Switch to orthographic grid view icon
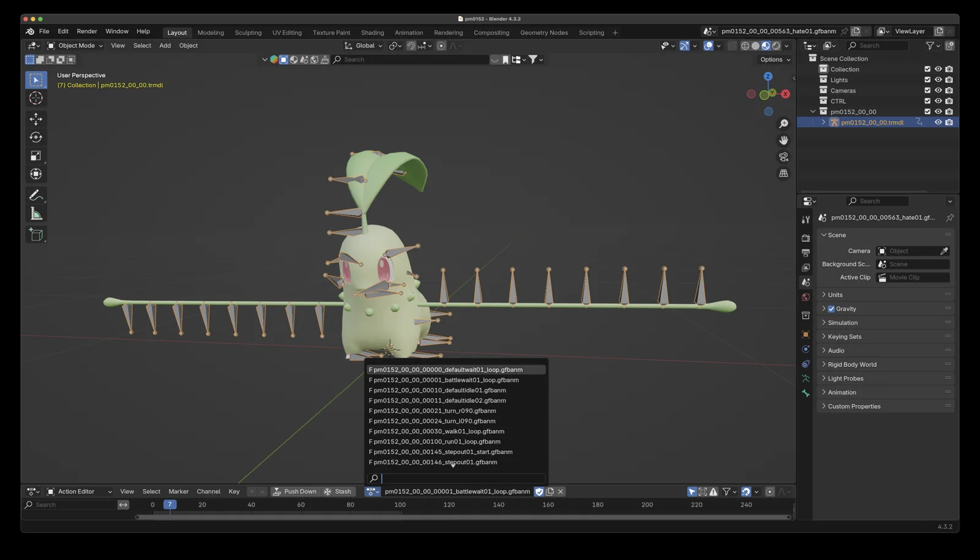 pos(783,173)
